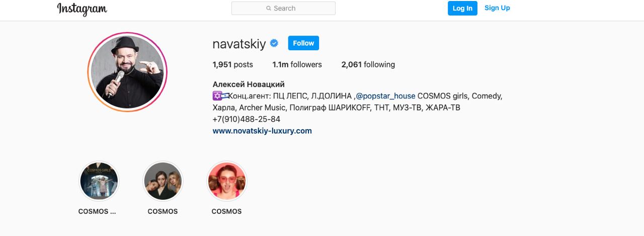This screenshot has height=236, width=644.
Task: Click the Instagram logo
Action: coord(82,9)
